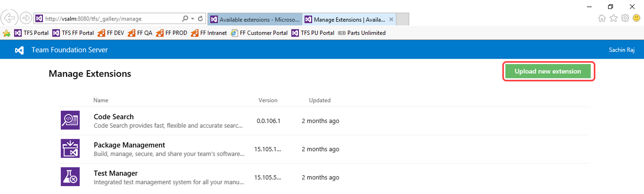Click Code Search's '2 months ago' cell

click(x=320, y=121)
